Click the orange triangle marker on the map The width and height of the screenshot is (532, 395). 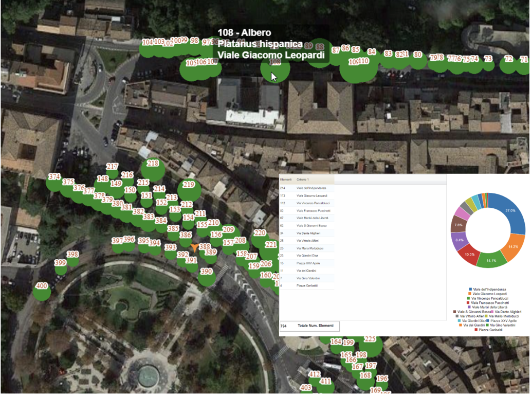click(194, 248)
